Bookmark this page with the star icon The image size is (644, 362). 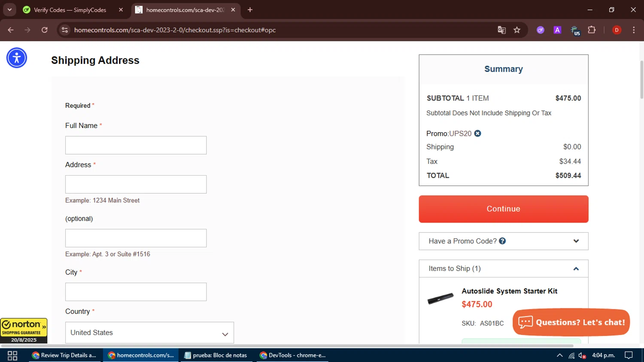click(x=517, y=30)
